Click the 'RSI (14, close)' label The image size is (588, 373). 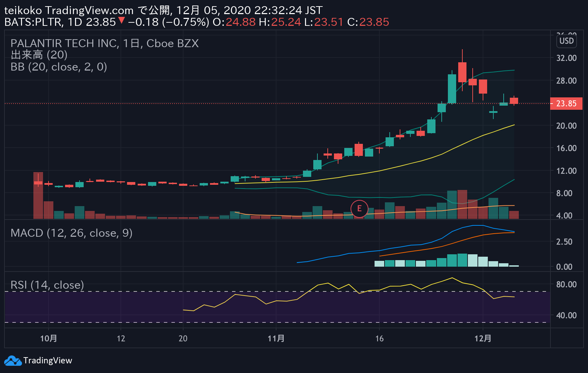(47, 285)
